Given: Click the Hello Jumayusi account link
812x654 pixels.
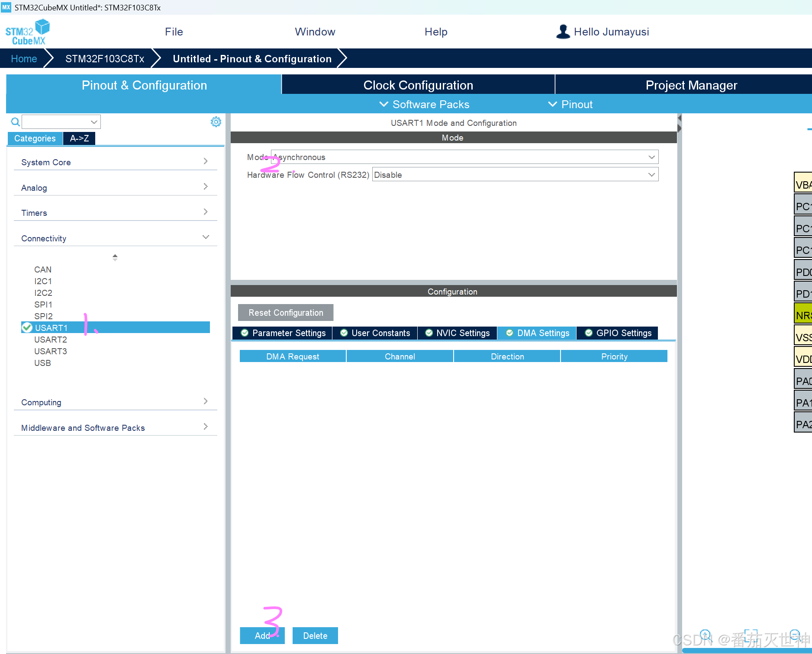Looking at the screenshot, I should (x=611, y=32).
